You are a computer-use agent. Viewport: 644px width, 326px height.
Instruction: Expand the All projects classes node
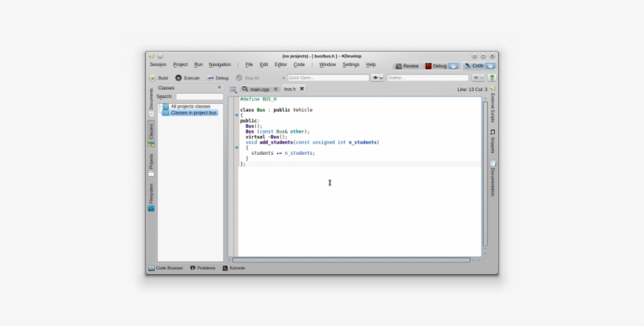(x=160, y=107)
